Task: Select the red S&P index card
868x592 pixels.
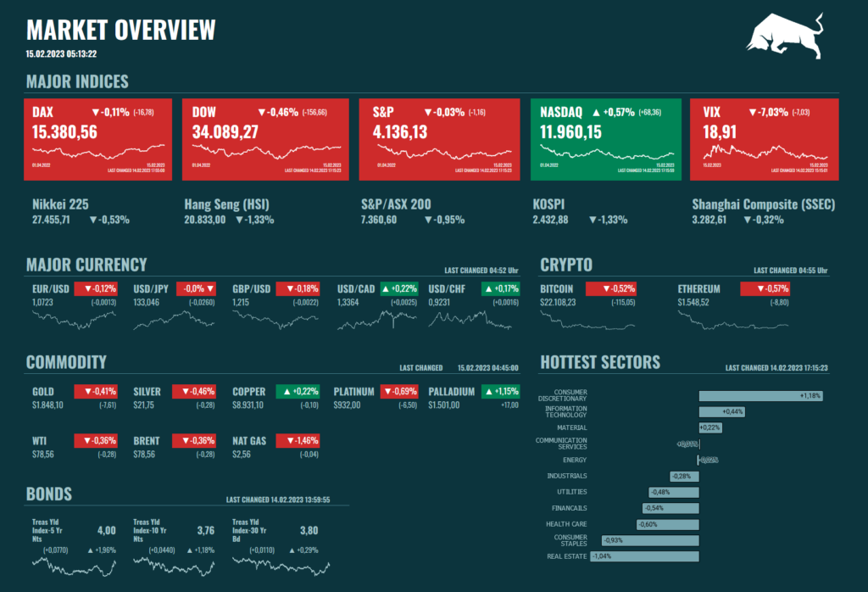Action: click(440, 140)
